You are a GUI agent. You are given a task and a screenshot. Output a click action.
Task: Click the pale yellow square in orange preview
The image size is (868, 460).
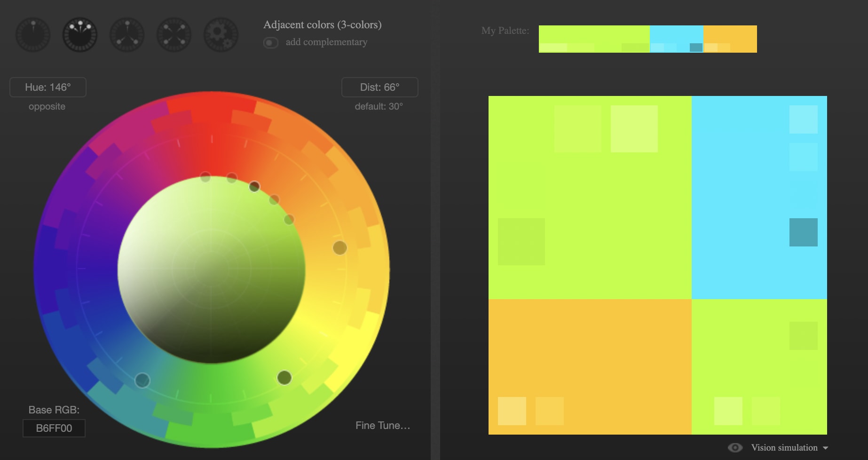[512, 411]
